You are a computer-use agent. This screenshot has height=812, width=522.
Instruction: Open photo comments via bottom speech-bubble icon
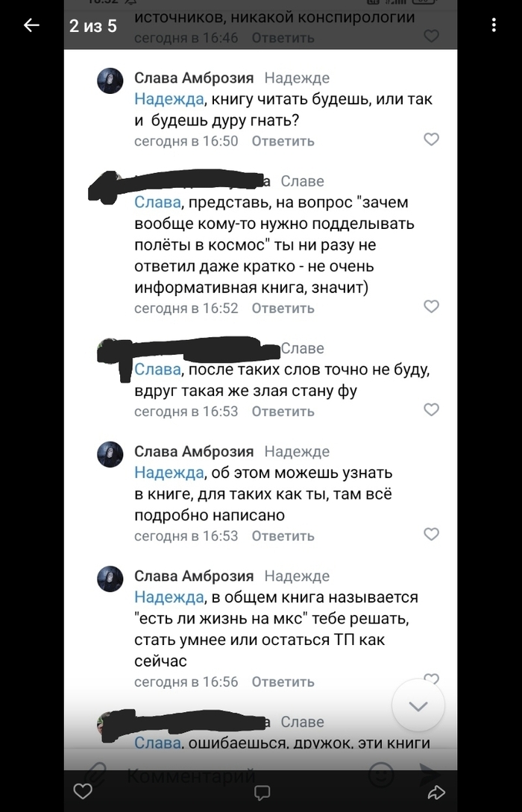(x=262, y=791)
